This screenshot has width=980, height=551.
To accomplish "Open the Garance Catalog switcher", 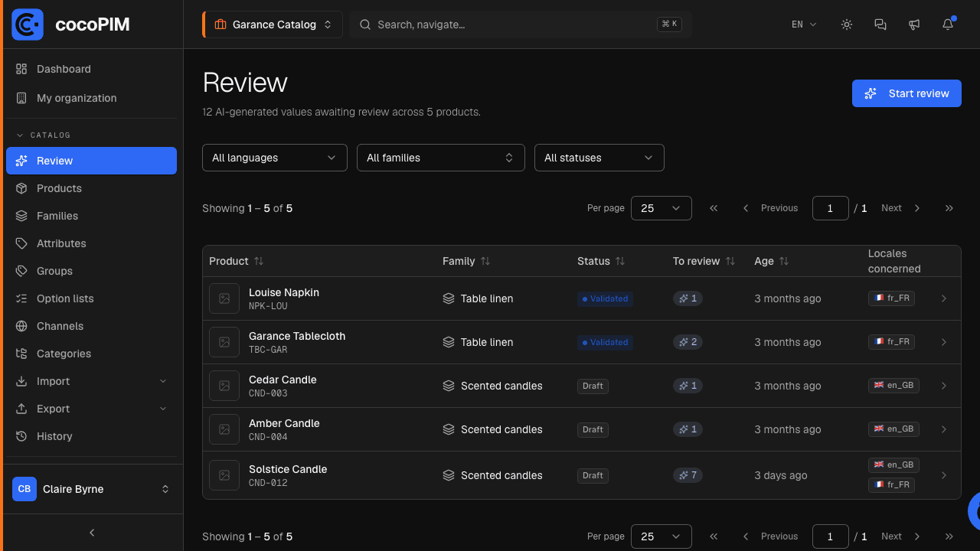I will point(273,24).
